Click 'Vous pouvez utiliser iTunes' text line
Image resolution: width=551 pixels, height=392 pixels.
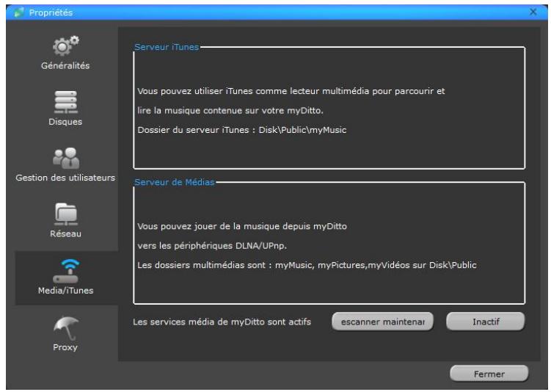(x=291, y=91)
